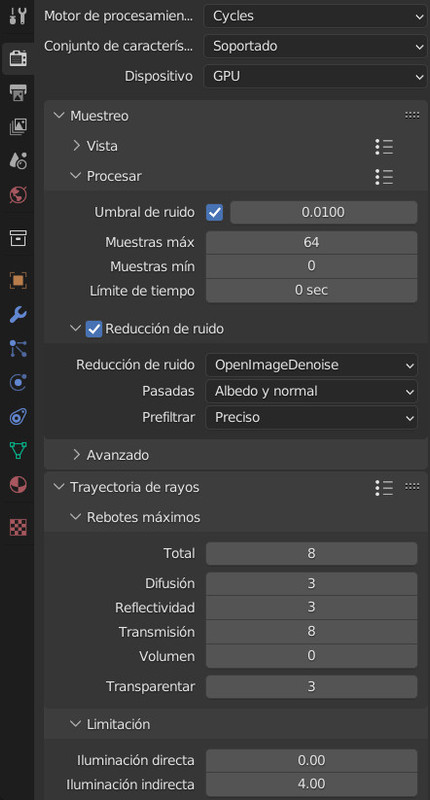The width and height of the screenshot is (430, 800).
Task: Expand the Vista subpanel
Action: coord(77,146)
